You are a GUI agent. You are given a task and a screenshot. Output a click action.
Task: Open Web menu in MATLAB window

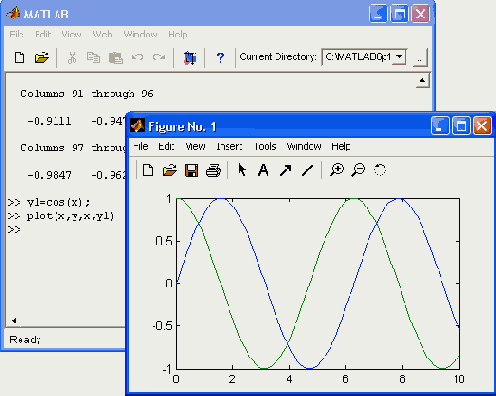pyautogui.click(x=102, y=34)
